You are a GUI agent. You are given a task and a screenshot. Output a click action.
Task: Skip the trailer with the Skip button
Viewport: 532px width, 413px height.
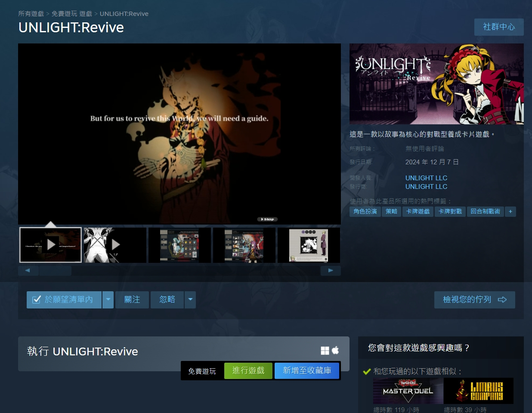pos(267,219)
